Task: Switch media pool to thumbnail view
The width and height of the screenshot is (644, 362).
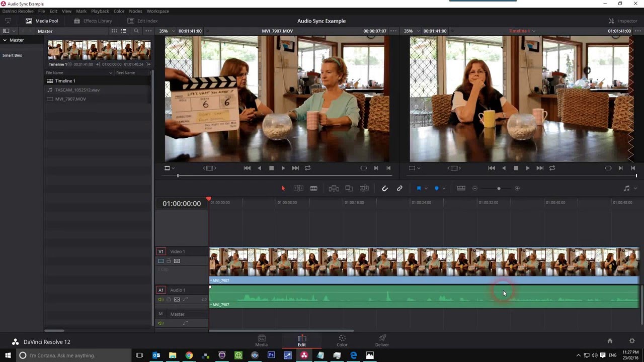Action: [114, 31]
